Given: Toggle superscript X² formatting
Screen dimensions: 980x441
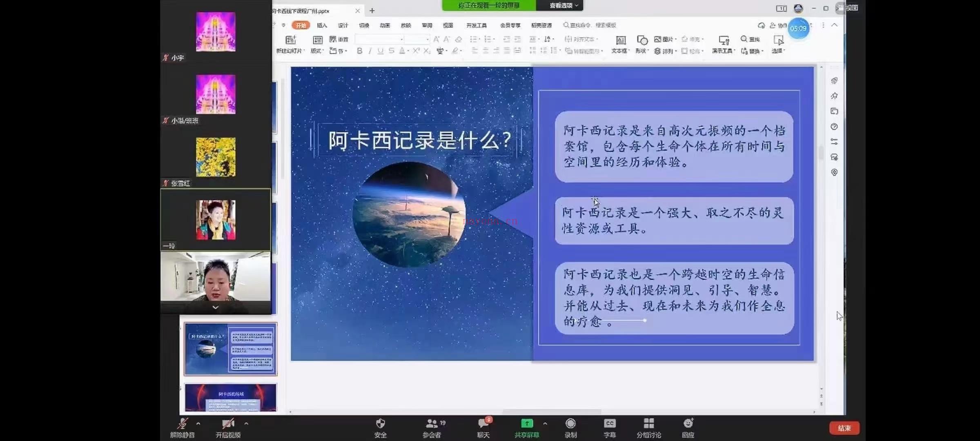Looking at the screenshot, I should [416, 51].
